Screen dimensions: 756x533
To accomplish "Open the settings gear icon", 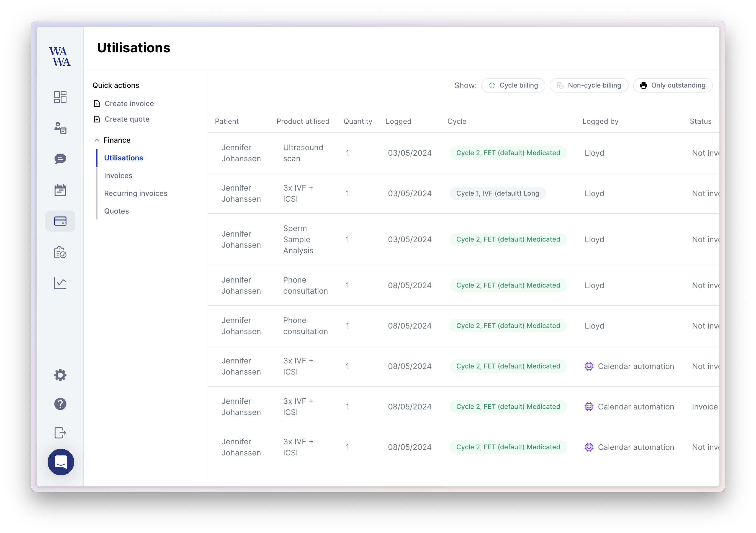I will tap(60, 375).
